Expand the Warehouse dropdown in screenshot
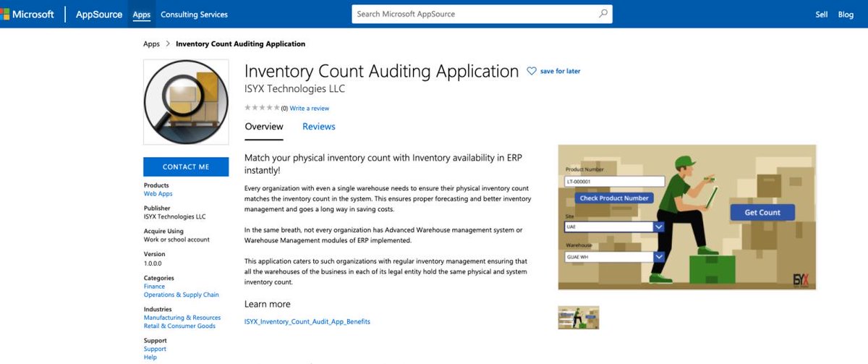The width and height of the screenshot is (868, 364). click(658, 257)
